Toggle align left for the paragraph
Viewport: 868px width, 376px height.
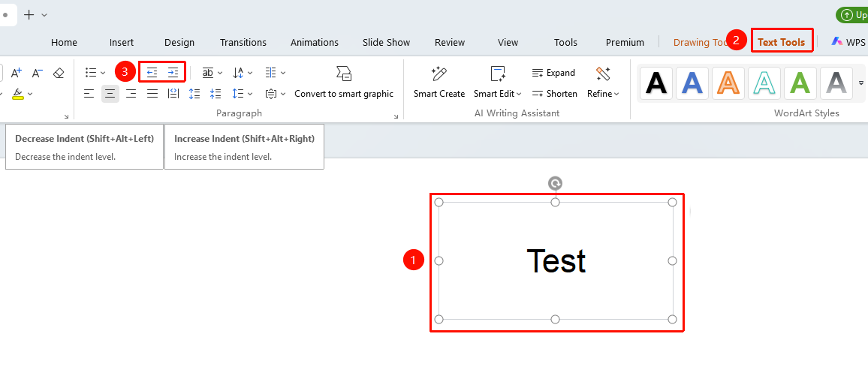pos(89,94)
